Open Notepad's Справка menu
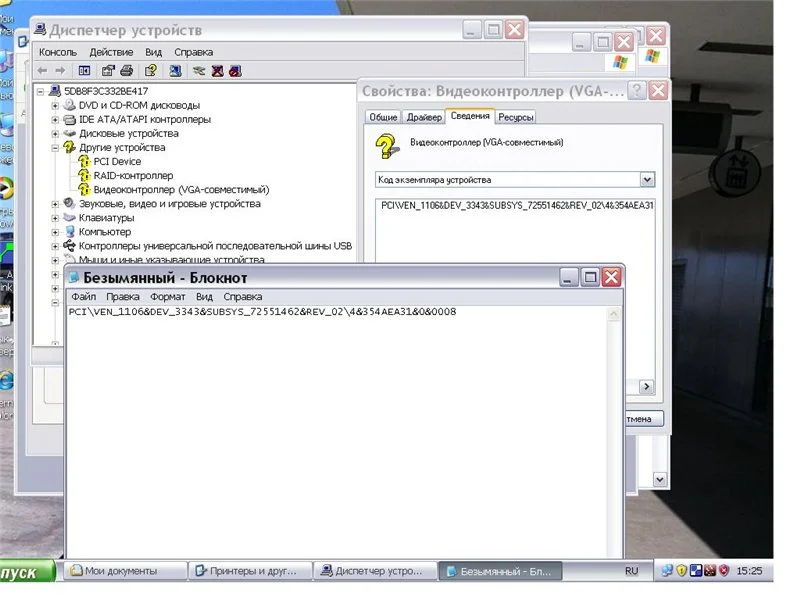The image size is (800, 600). [x=242, y=296]
